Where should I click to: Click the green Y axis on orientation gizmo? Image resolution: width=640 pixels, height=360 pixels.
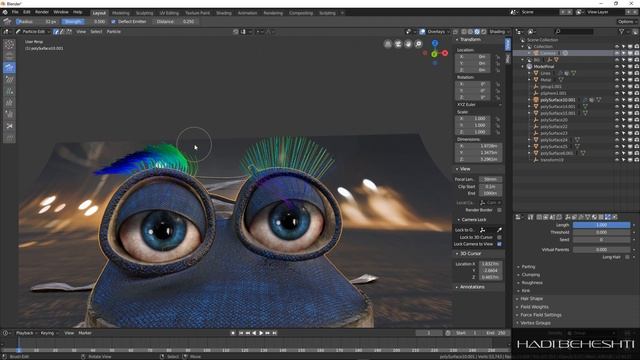[434, 53]
